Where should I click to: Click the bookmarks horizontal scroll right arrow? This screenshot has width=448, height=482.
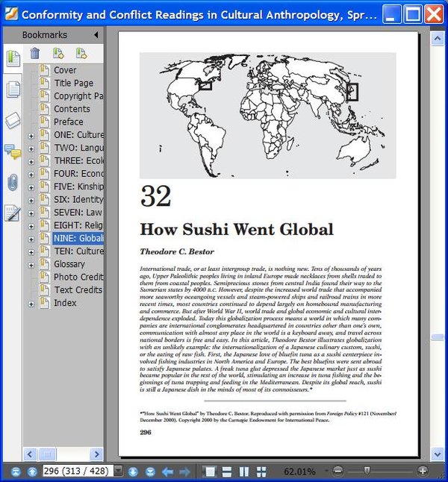96,454
